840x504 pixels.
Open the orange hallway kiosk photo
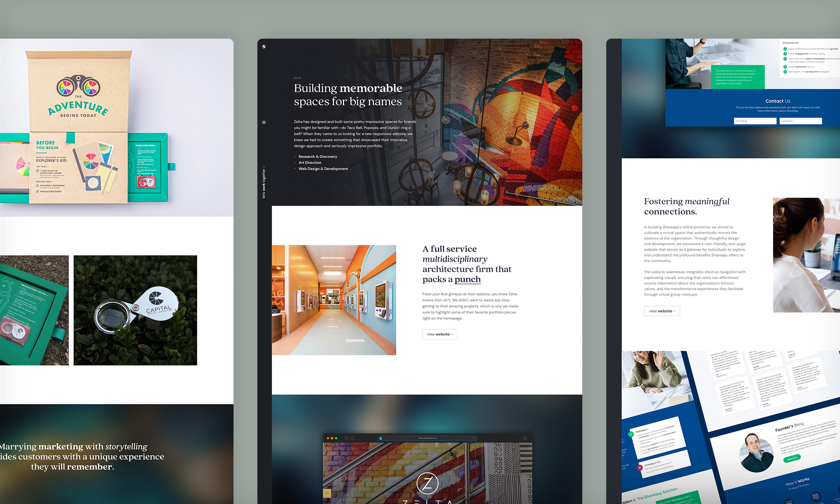[334, 300]
